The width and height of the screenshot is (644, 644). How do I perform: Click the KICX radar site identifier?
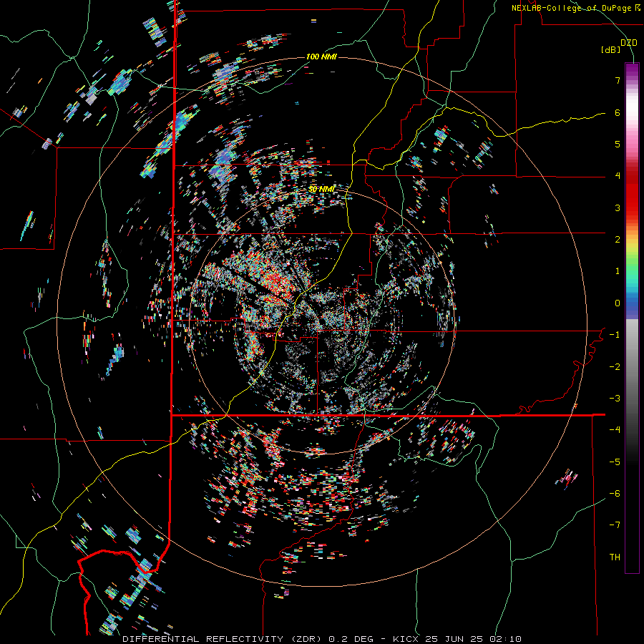406,639
